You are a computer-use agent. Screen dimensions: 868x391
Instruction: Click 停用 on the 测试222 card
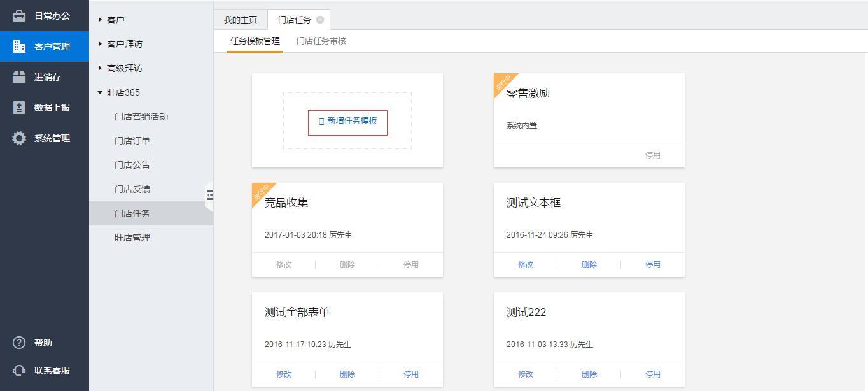(653, 374)
